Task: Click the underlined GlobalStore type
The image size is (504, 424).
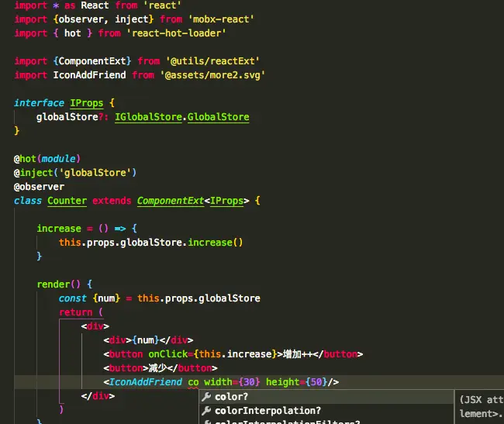Action: pyautogui.click(x=218, y=116)
